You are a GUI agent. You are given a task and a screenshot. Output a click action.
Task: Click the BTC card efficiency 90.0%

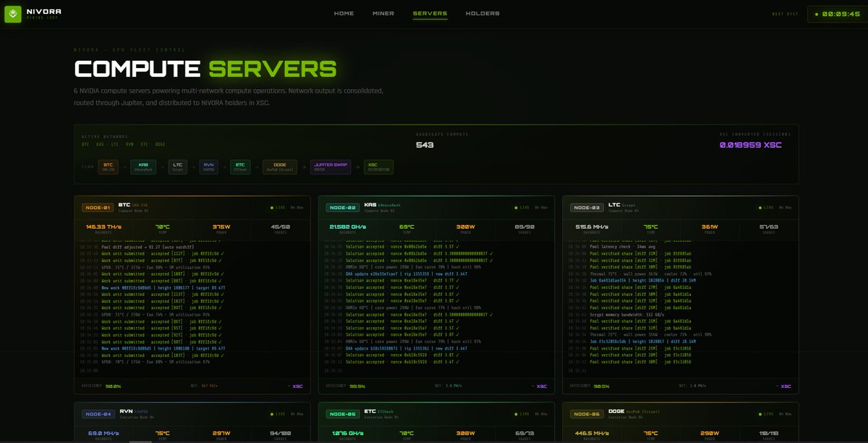pyautogui.click(x=113, y=386)
